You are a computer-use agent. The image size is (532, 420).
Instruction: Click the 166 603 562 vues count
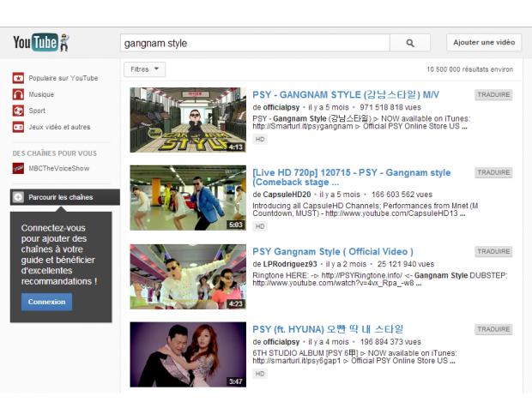point(402,195)
